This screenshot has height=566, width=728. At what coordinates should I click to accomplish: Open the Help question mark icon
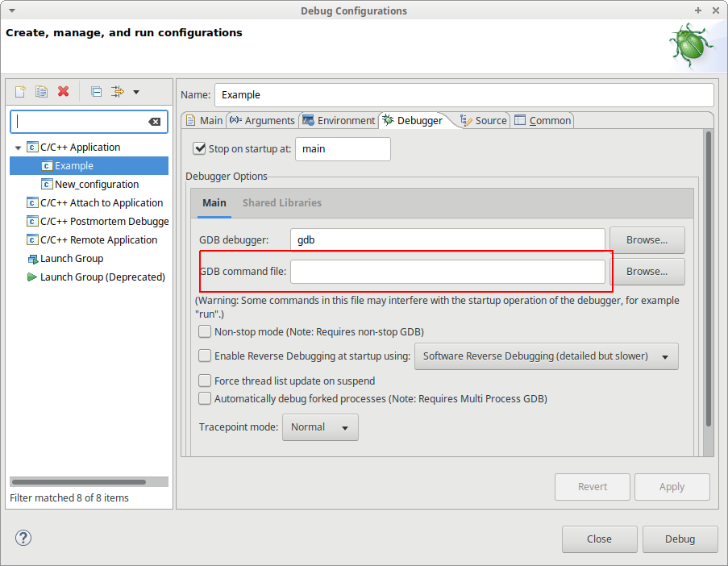(x=23, y=538)
